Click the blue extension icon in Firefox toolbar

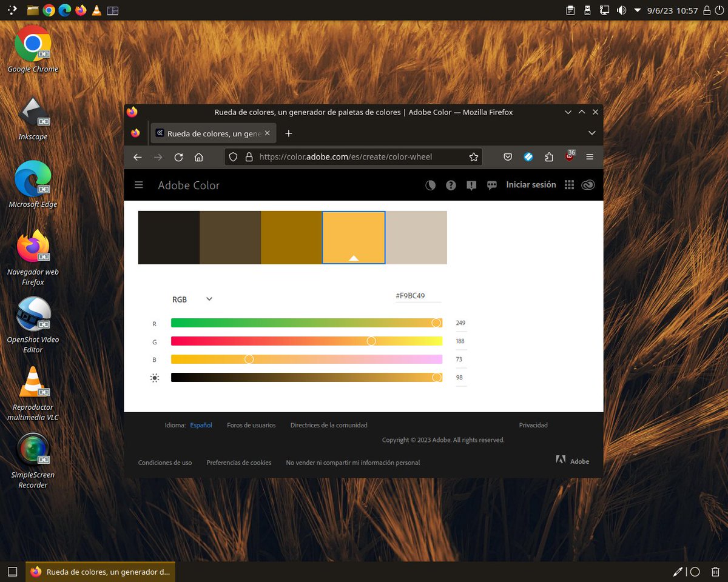pyautogui.click(x=528, y=157)
